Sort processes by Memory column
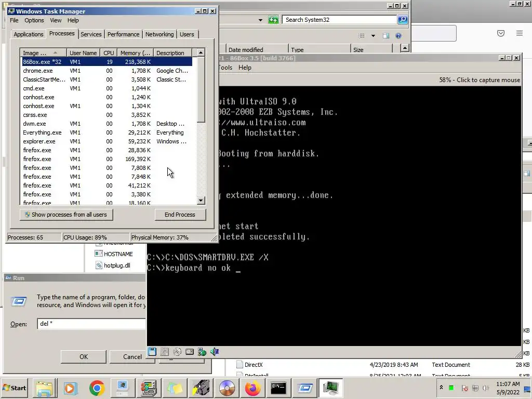This screenshot has height=399, width=532. pyautogui.click(x=136, y=53)
